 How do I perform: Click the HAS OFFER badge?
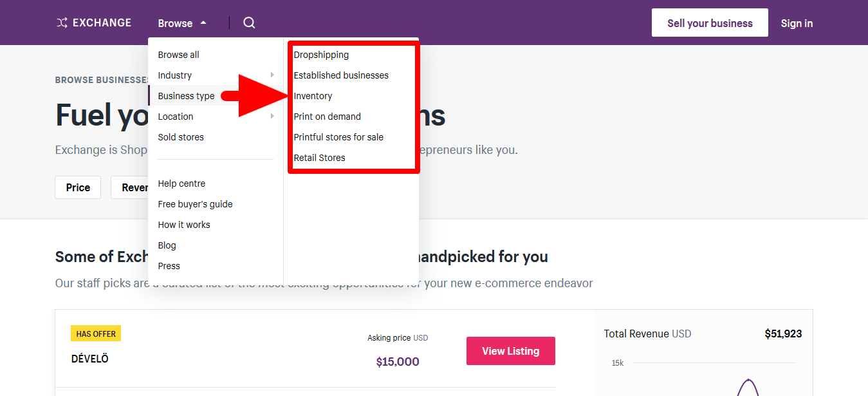pyautogui.click(x=96, y=334)
